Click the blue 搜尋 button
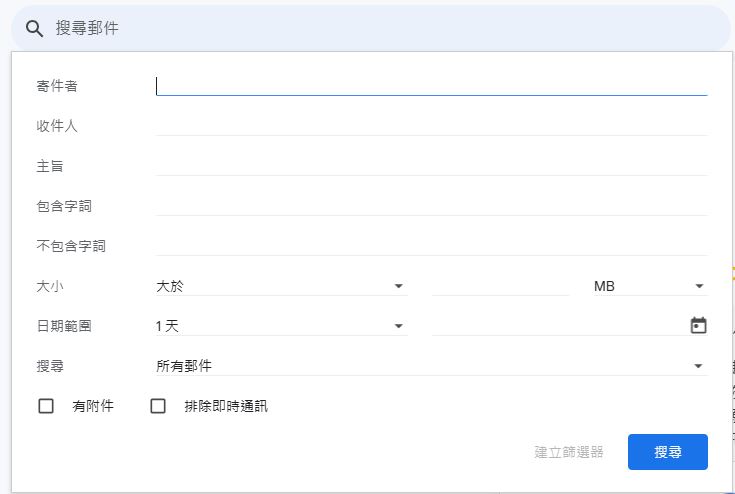 [x=668, y=452]
